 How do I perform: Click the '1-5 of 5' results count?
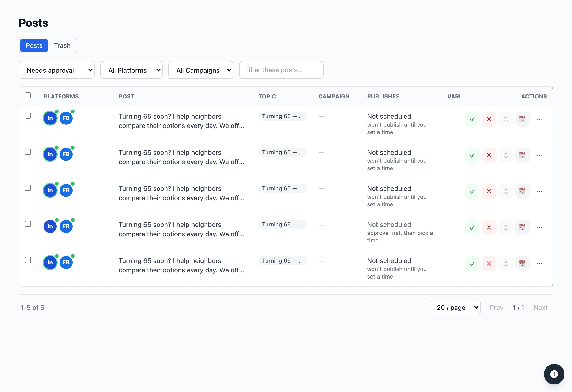coord(33,308)
